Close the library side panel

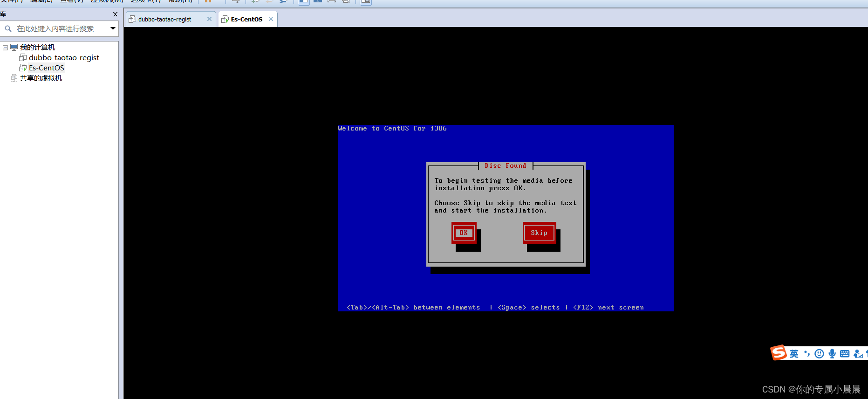point(115,14)
